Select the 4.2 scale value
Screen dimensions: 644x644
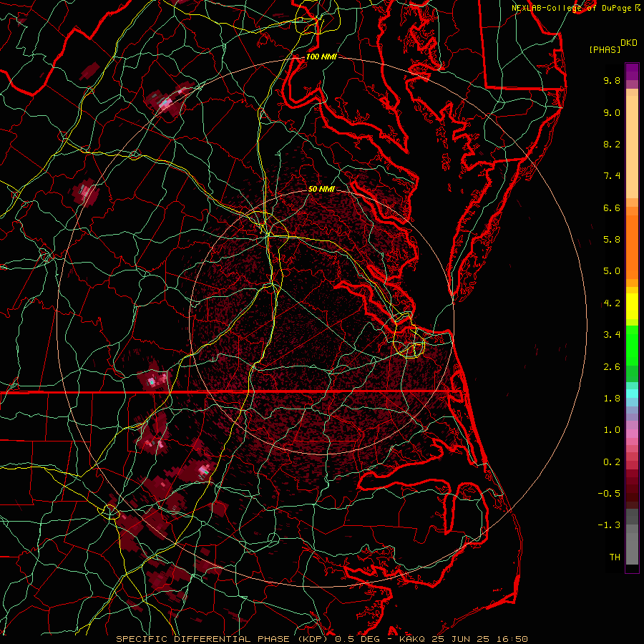tap(612, 303)
